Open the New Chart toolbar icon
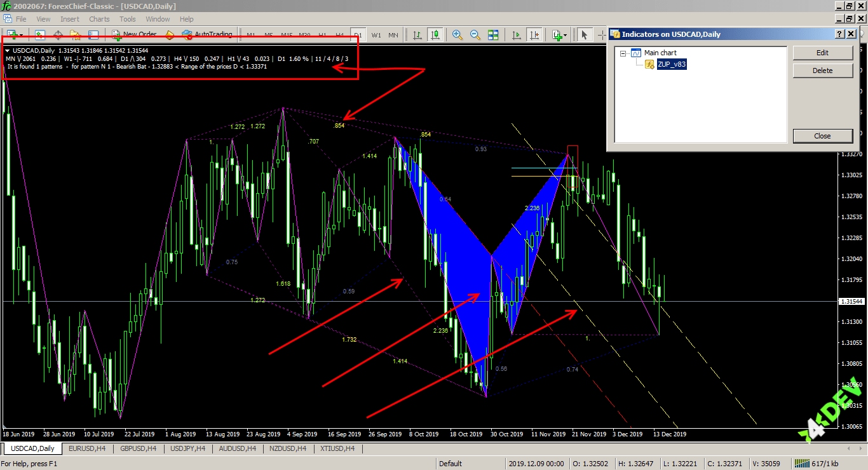The width and height of the screenshot is (868, 470). [x=12, y=35]
